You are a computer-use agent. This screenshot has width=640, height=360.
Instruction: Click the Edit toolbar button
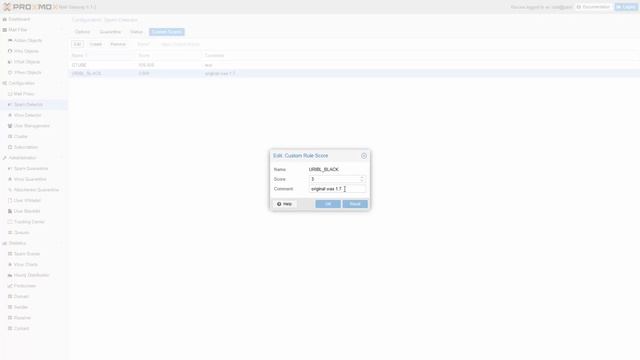coord(77,44)
